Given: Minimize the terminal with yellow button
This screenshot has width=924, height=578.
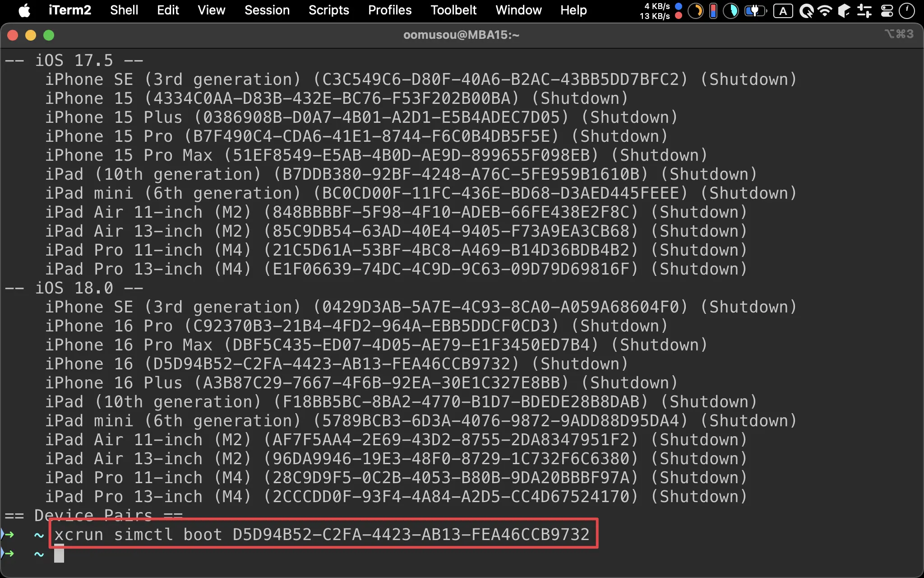Looking at the screenshot, I should 31,35.
